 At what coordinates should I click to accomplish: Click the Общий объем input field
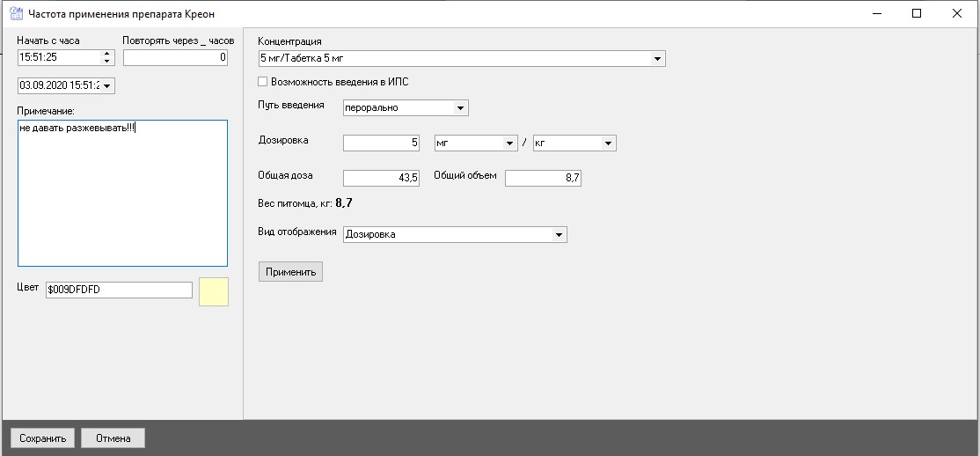click(x=543, y=178)
